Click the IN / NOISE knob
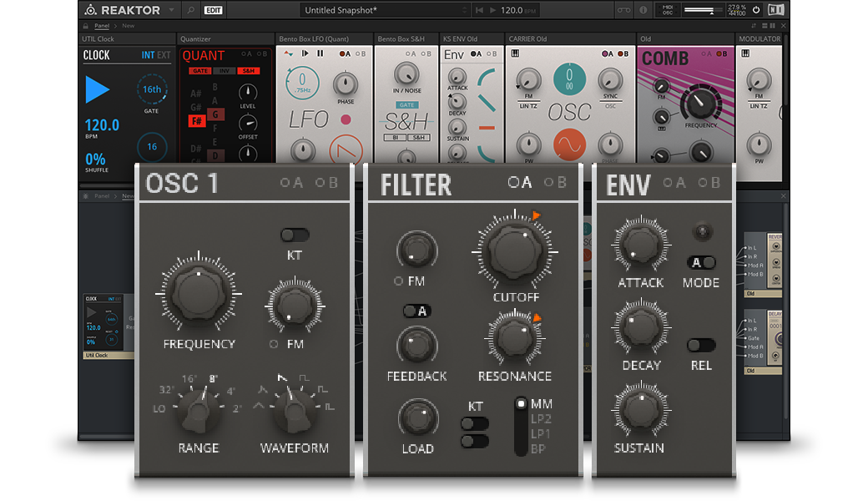 407,74
